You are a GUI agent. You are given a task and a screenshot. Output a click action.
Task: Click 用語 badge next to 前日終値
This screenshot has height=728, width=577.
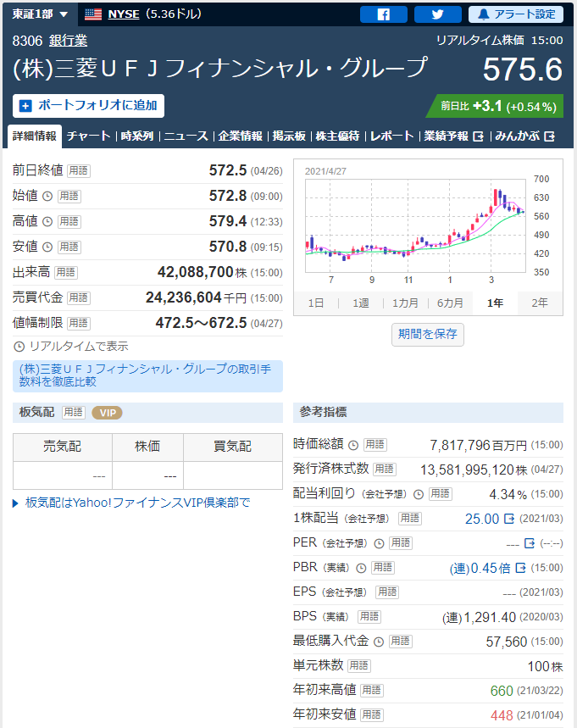pos(79,171)
